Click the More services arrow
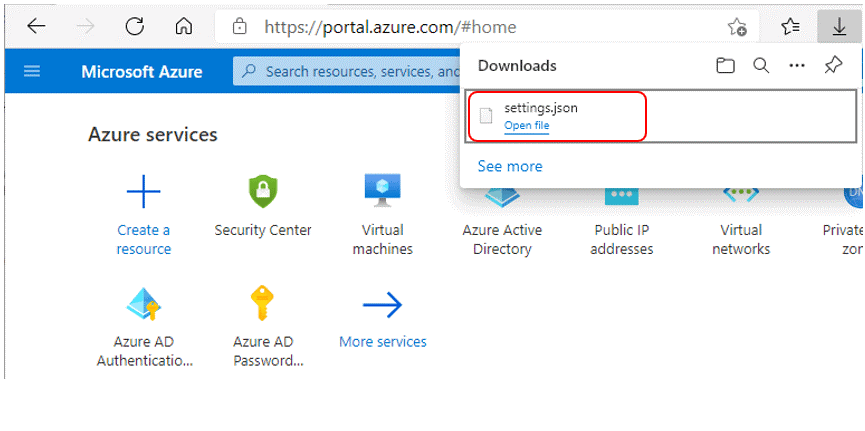The height and width of the screenshot is (431, 865). coord(382,305)
